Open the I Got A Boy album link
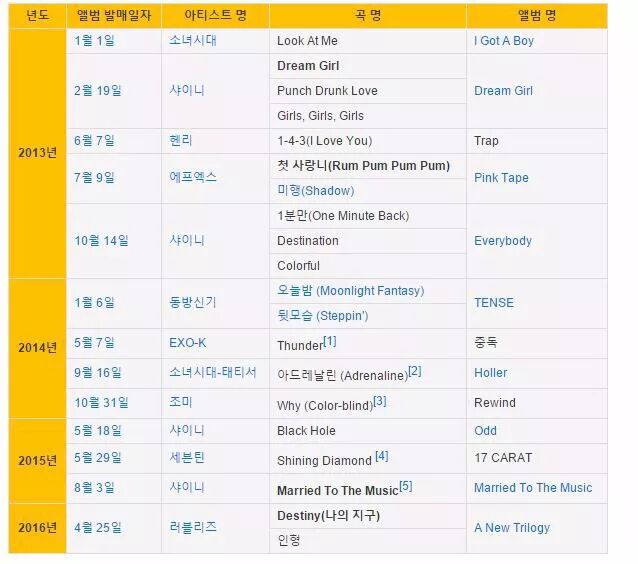Image resolution: width=638 pixels, height=564 pixels. 504,41
